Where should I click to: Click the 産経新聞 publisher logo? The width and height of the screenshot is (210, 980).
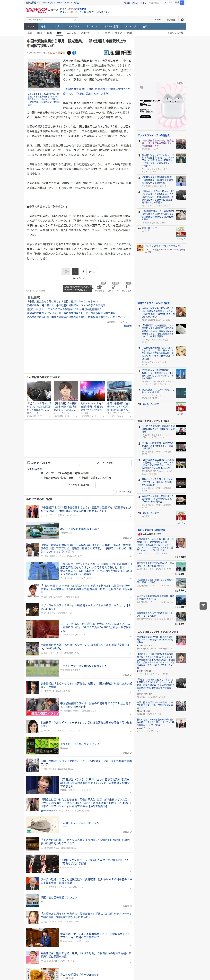tap(117, 53)
